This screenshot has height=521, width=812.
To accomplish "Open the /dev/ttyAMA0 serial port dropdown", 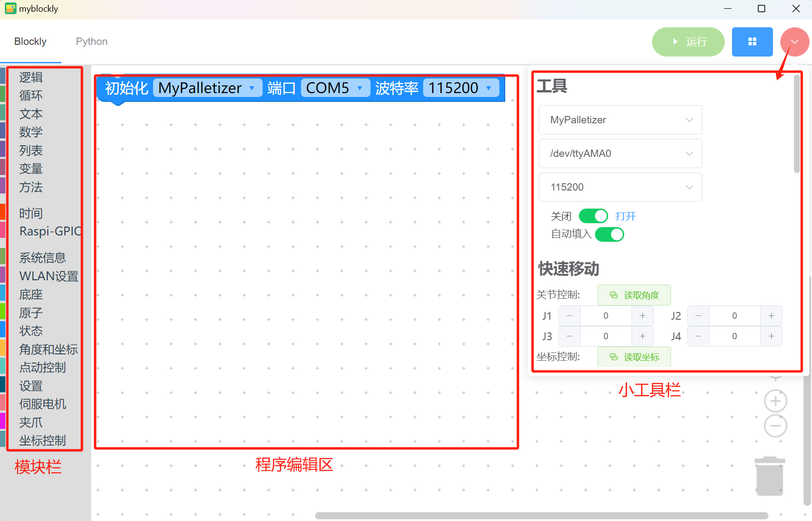I will coord(620,154).
